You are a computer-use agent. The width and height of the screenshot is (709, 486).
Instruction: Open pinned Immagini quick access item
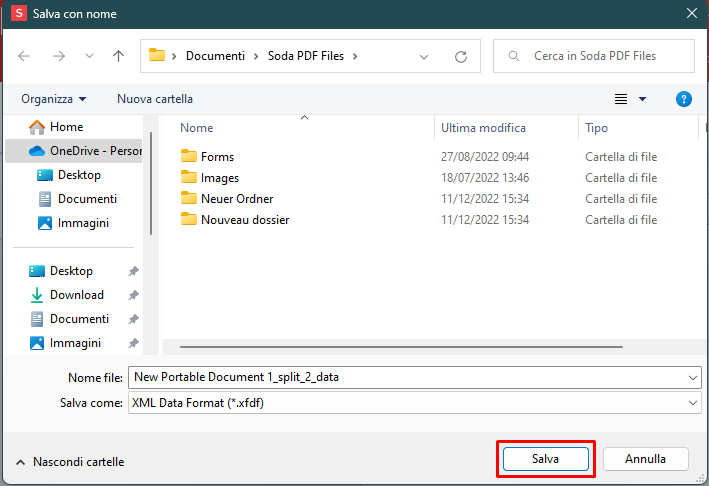click(65, 343)
